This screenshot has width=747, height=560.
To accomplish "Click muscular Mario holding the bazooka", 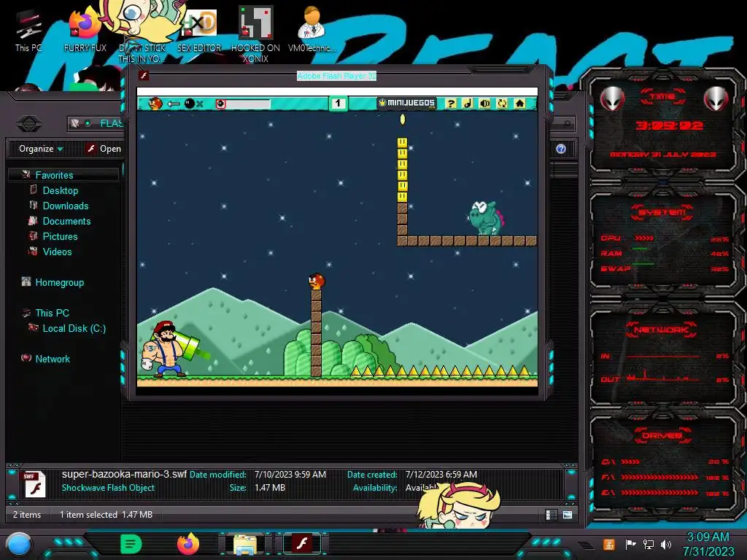I will point(168,350).
